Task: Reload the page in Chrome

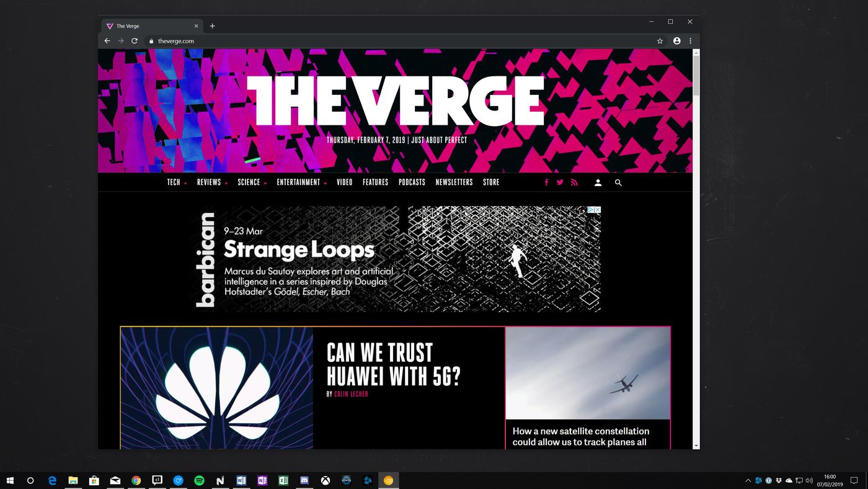Action: click(135, 41)
